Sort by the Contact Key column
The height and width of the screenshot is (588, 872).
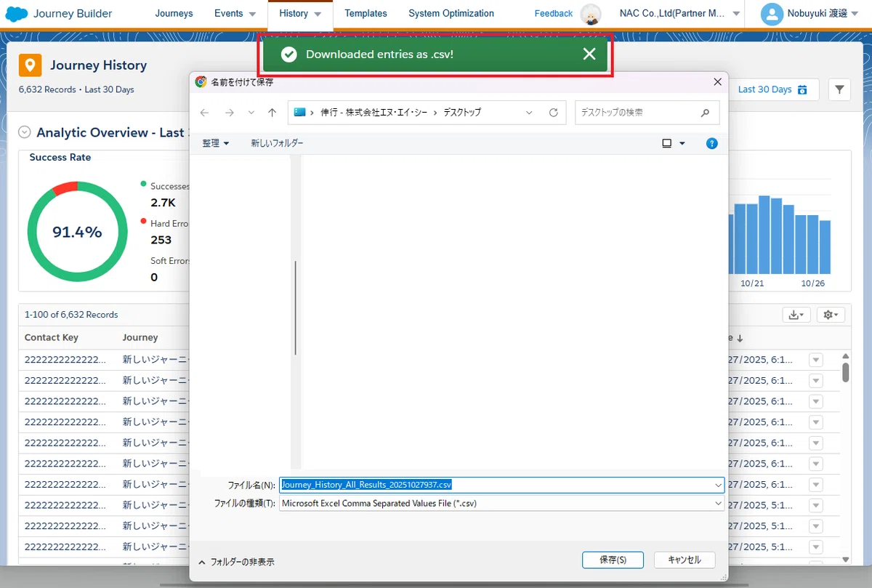pos(52,337)
